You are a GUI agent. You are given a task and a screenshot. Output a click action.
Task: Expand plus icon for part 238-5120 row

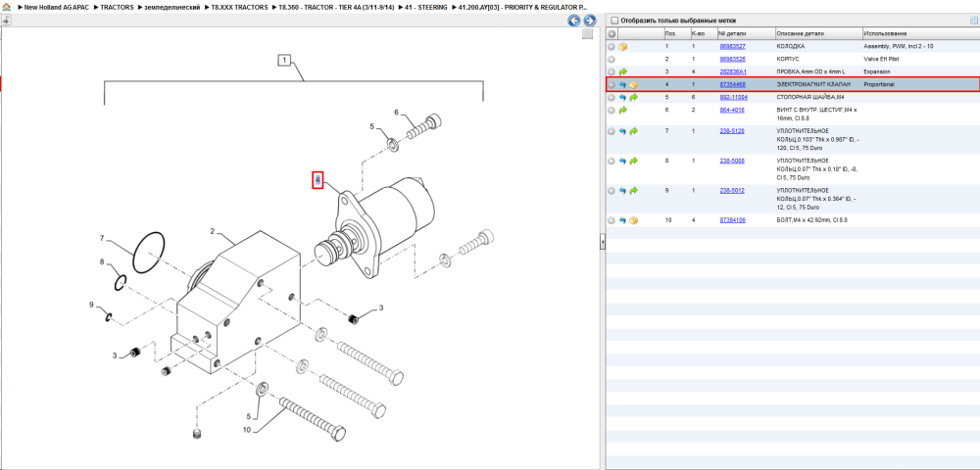[612, 131]
